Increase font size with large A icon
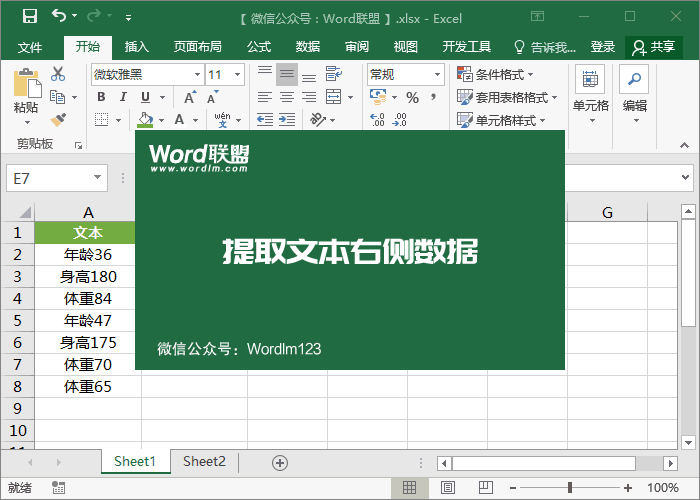The width and height of the screenshot is (700, 500). [x=190, y=97]
